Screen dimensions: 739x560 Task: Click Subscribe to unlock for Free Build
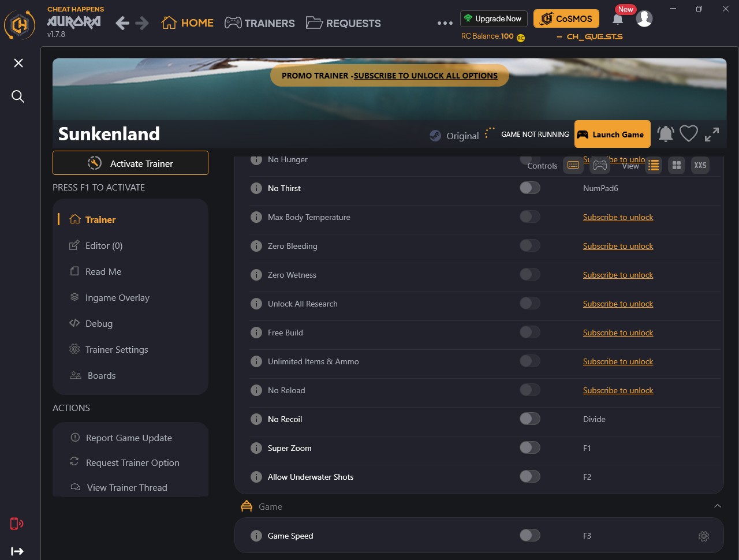point(618,333)
